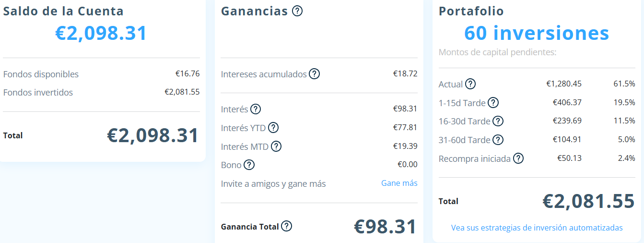Click question mark beside 1-15d Tarde
This screenshot has height=243, width=644.
point(493,102)
